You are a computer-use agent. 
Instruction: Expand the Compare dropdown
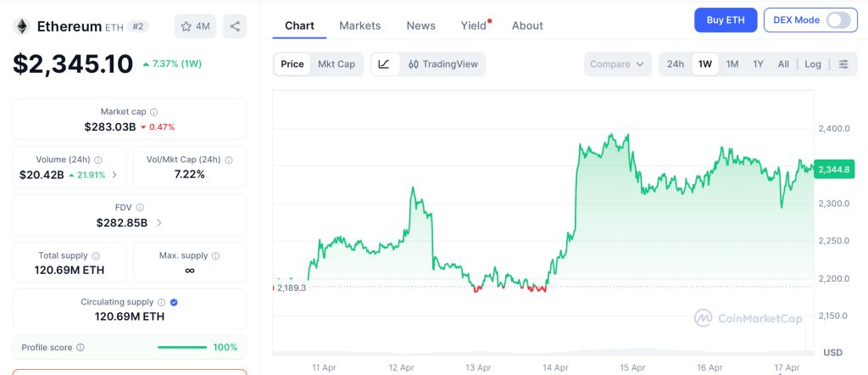click(618, 64)
